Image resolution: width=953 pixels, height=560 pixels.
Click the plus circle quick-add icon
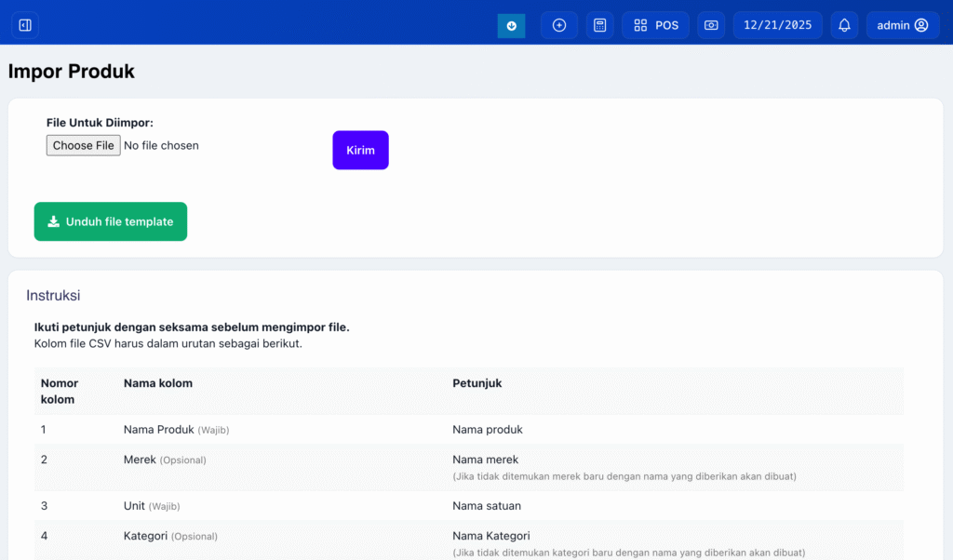coord(559,26)
